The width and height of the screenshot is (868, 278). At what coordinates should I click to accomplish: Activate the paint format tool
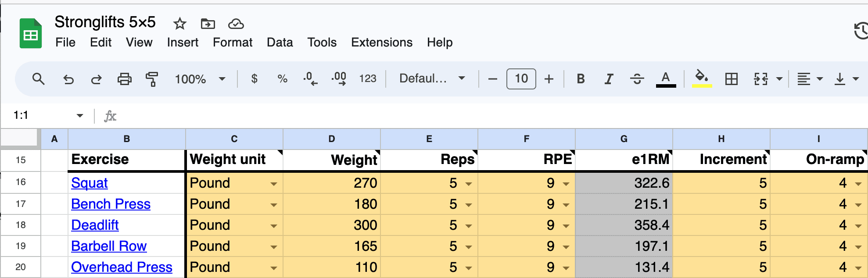click(152, 79)
